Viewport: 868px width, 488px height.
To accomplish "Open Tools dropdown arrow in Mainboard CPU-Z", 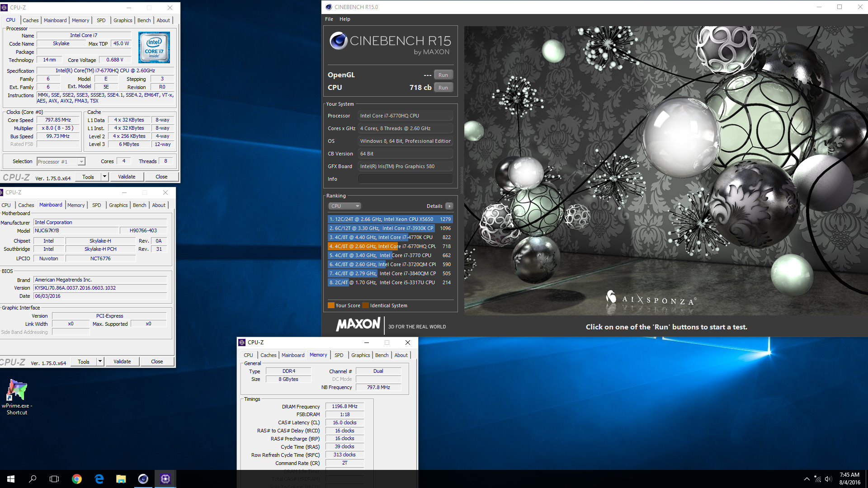I will coord(100,361).
